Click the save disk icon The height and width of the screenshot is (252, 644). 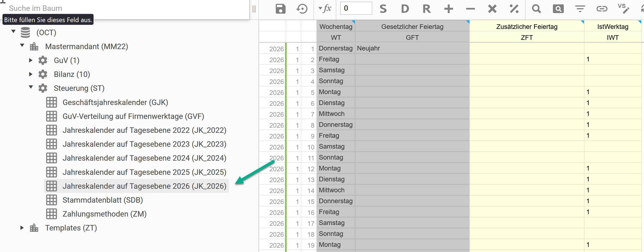click(x=280, y=9)
